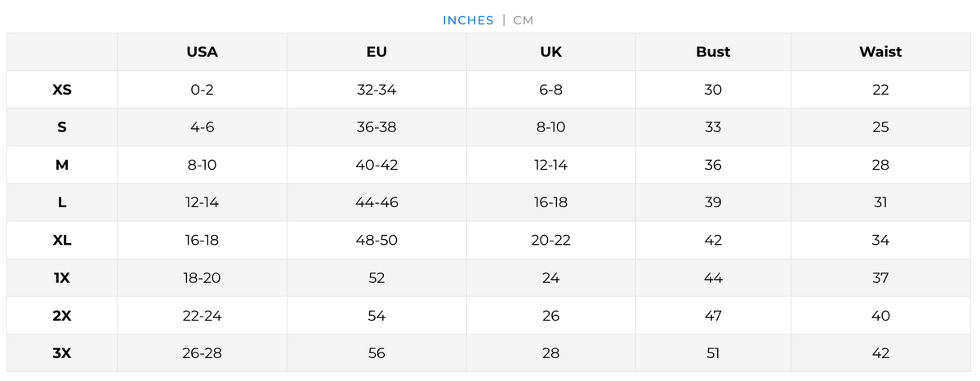Screen dimensions: 980x381
Task: Click the Waist value 37 cell
Action: tap(880, 278)
